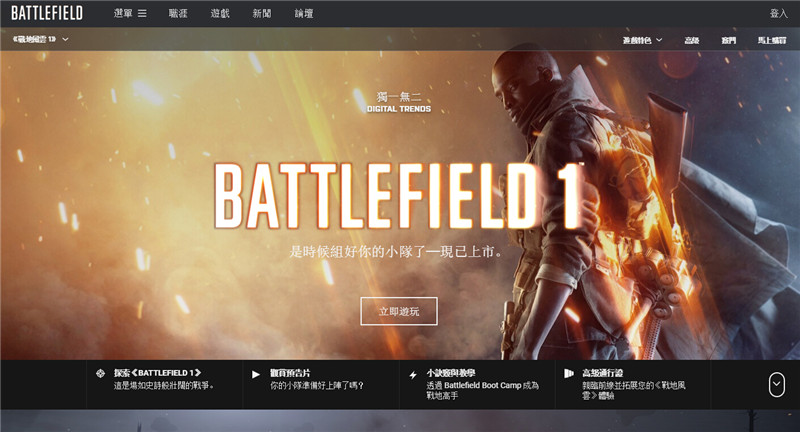Click the lightning bolt icon for 小訣竅與教學
800x432 pixels.
pos(413,375)
